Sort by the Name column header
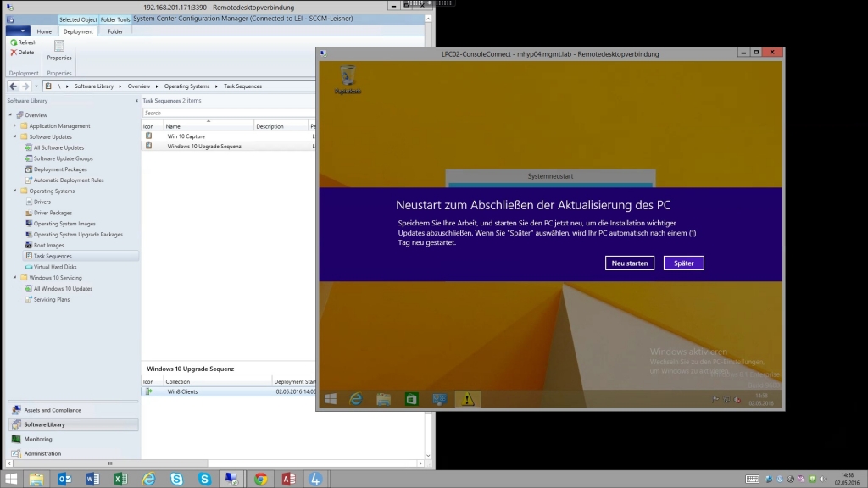 [209, 126]
